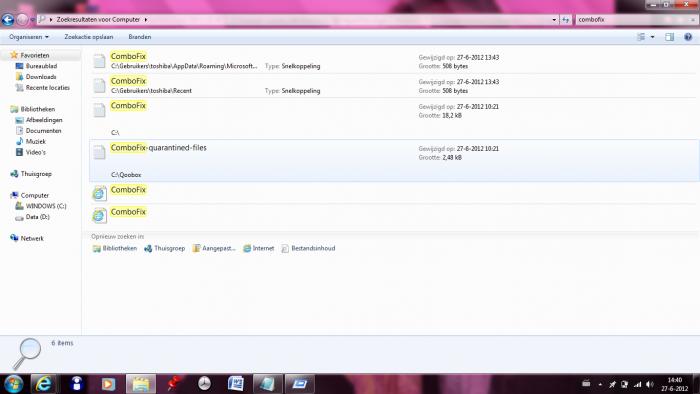Click the taskbar clock showing 14:40
This screenshot has width=700, height=394.
pyautogui.click(x=675, y=384)
